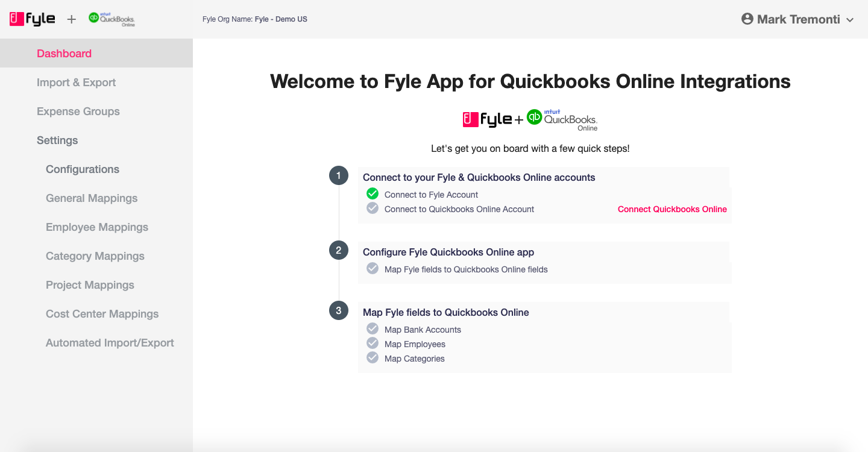Click the 'Map Fyle fields to Quickbooks Online' step 3 heading
868x452 pixels.
pyautogui.click(x=446, y=313)
